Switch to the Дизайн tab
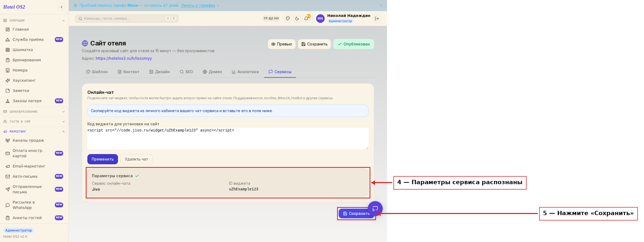Screen dimensions: 644x242 [x=160, y=72]
